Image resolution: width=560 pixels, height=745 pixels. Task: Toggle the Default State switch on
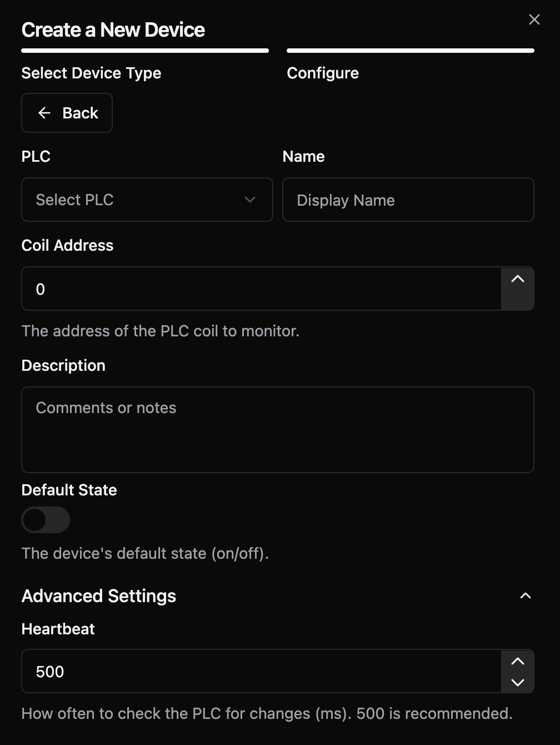click(46, 520)
